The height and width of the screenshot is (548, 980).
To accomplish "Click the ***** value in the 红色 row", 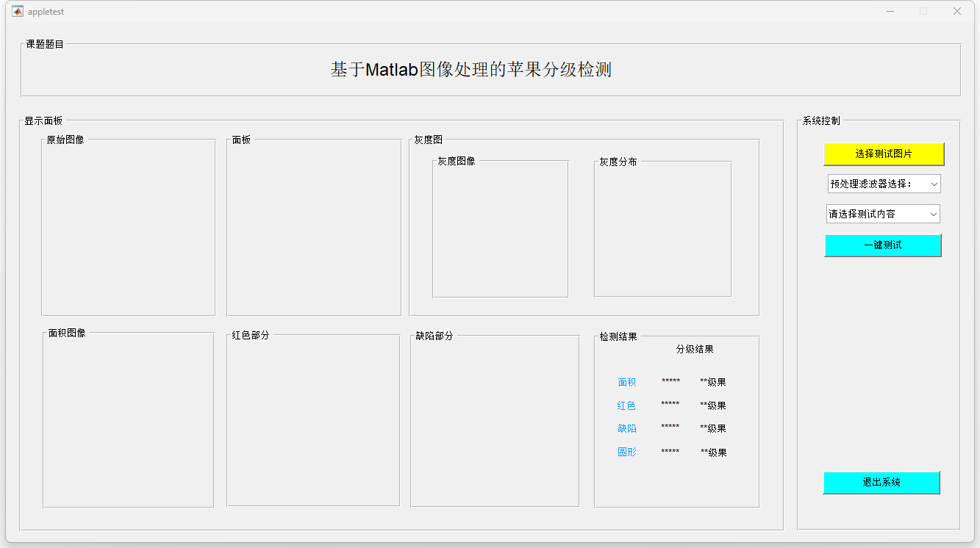I will click(x=670, y=404).
